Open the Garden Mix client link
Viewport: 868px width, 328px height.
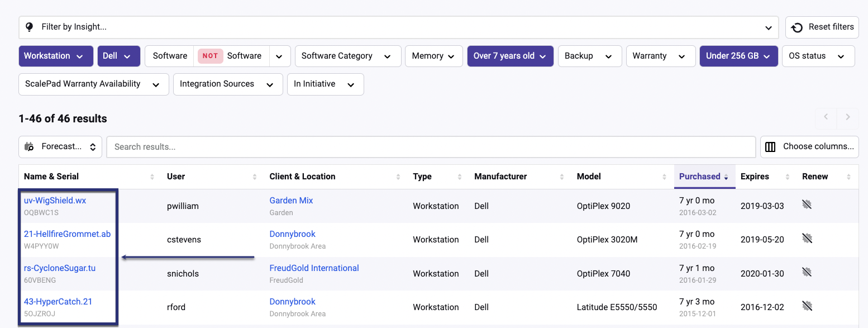[291, 201]
